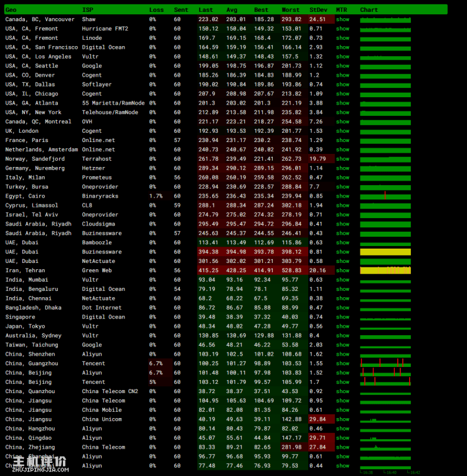Click the ISP column header
This screenshot has width=467, height=476.
88,10
